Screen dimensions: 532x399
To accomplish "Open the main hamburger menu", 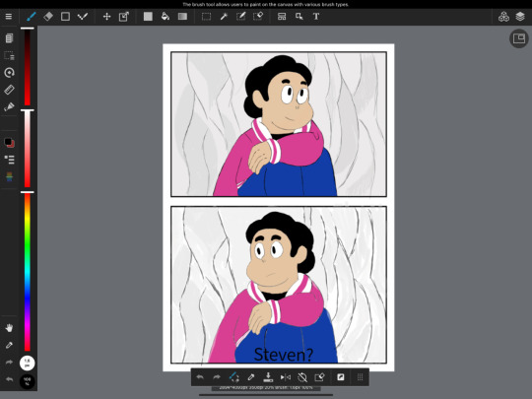I will [9, 17].
